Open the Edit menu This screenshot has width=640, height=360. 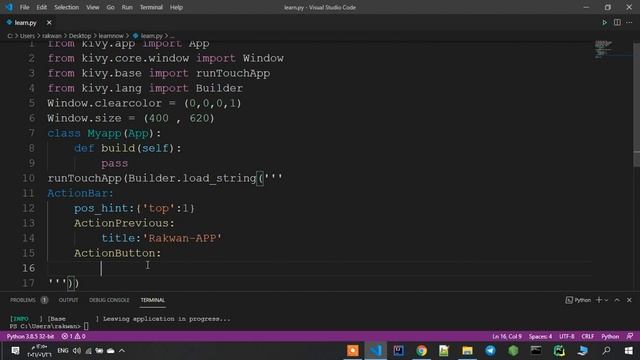click(x=42, y=7)
